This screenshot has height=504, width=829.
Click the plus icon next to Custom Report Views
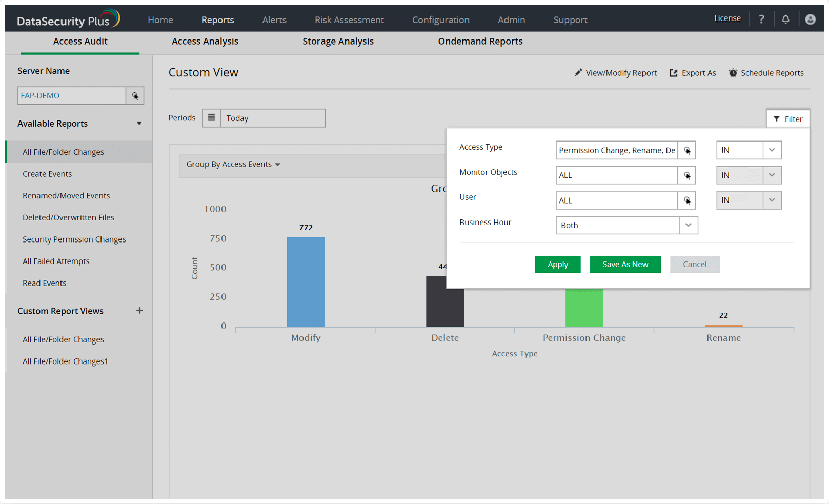click(139, 311)
